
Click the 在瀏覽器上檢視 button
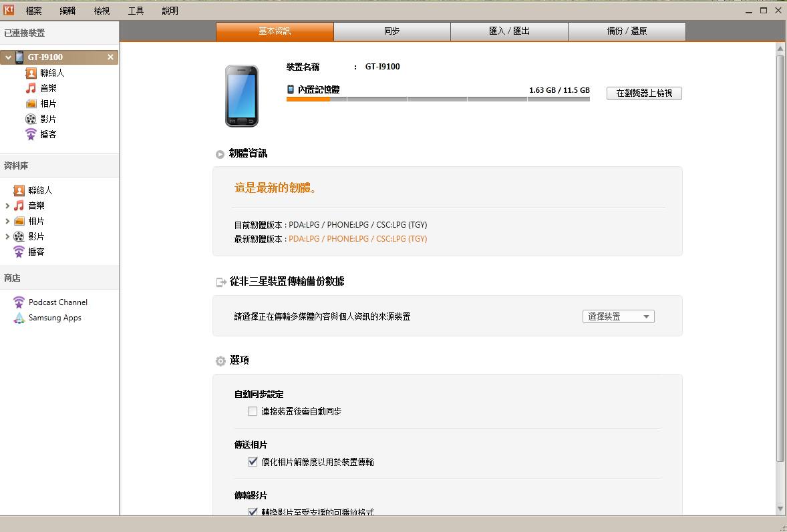[644, 93]
